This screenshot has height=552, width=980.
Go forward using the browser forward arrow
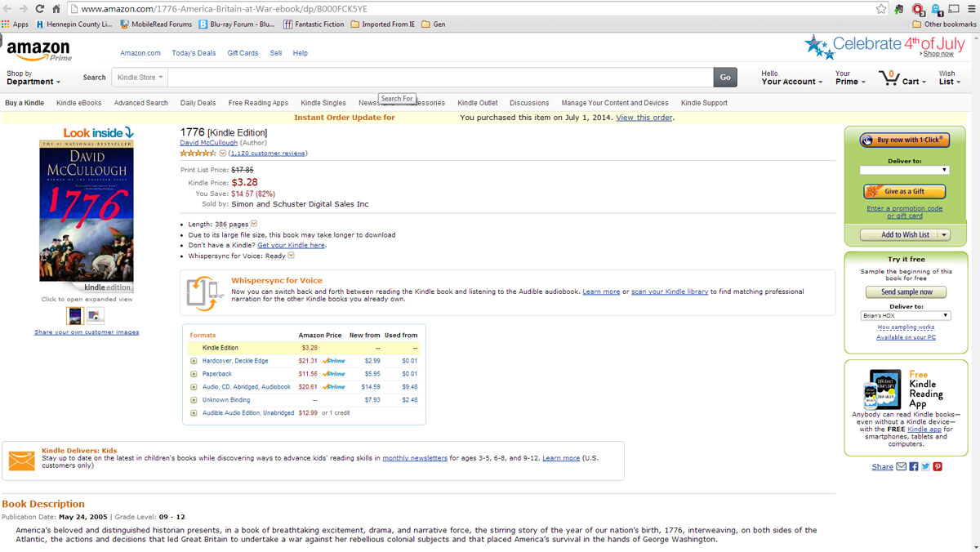23,9
